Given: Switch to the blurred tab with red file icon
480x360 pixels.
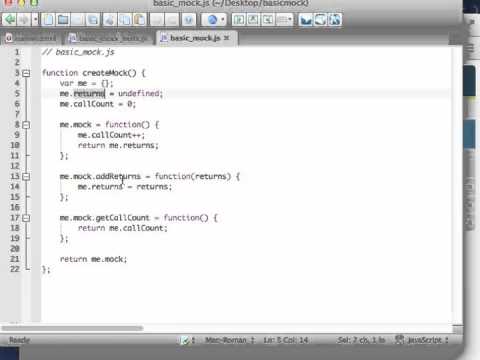Looking at the screenshot, I should [x=31, y=38].
